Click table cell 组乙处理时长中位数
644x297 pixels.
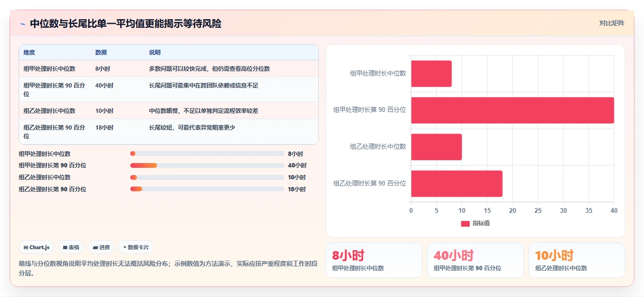coord(49,110)
